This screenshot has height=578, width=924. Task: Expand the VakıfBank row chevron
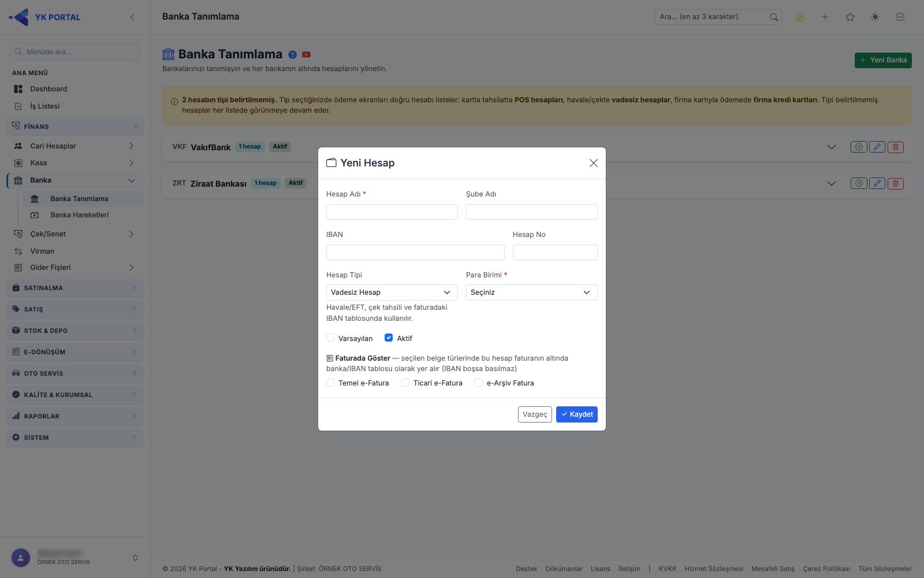(x=832, y=147)
